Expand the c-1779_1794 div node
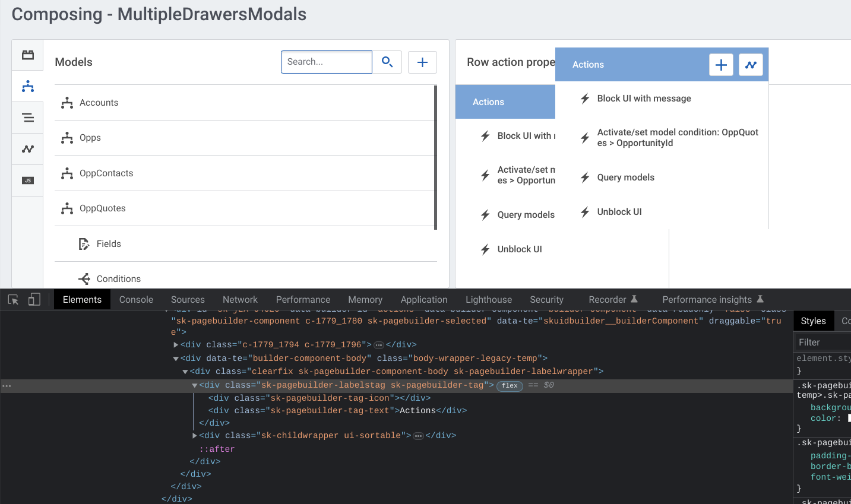Screen dimensions: 851x504 [x=176, y=345]
